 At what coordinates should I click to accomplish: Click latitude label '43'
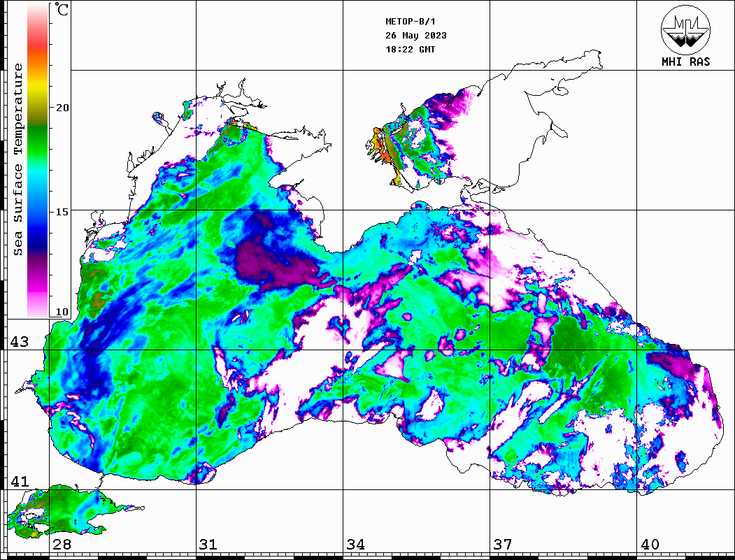click(20, 342)
